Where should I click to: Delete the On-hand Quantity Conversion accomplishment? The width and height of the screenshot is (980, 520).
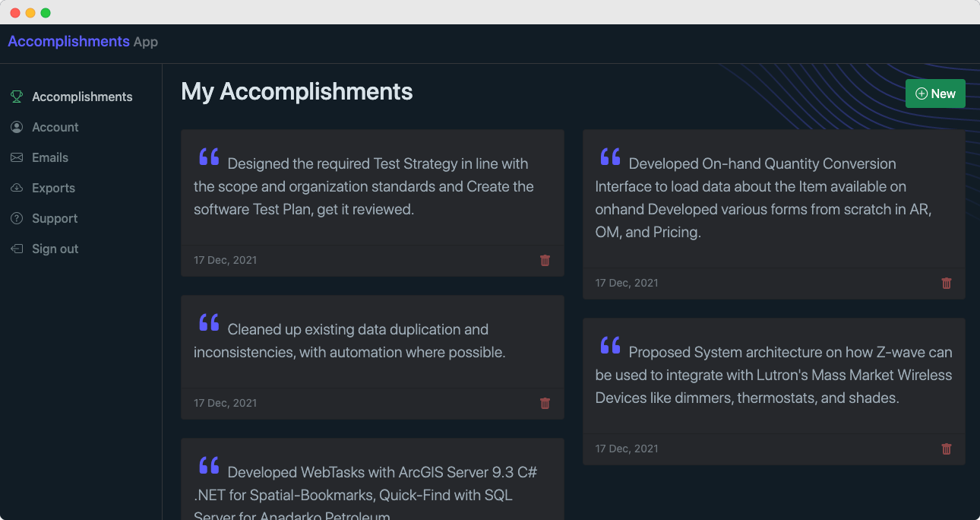(x=947, y=283)
